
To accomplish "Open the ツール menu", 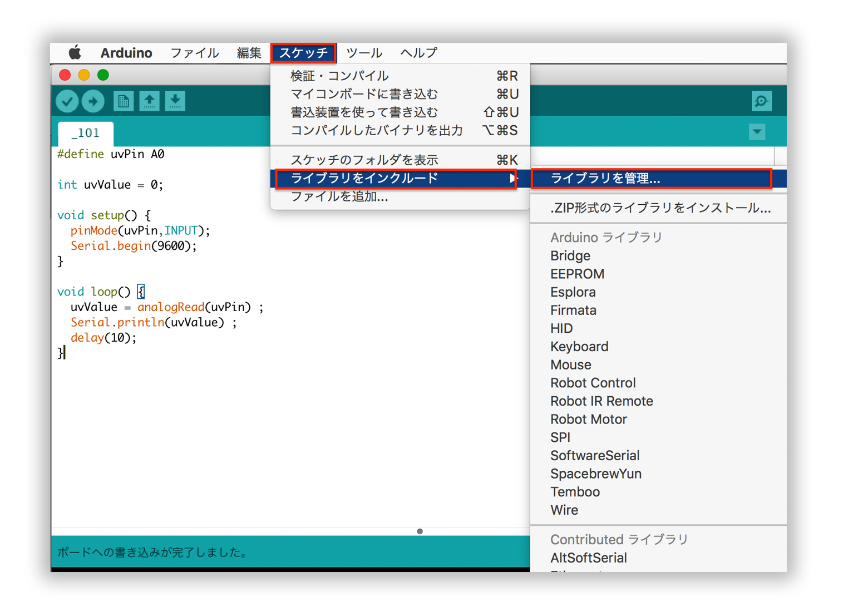I will (x=364, y=53).
